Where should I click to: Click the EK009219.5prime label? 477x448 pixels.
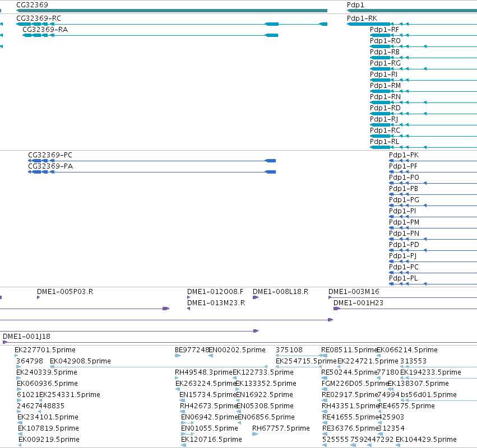pyautogui.click(x=49, y=440)
